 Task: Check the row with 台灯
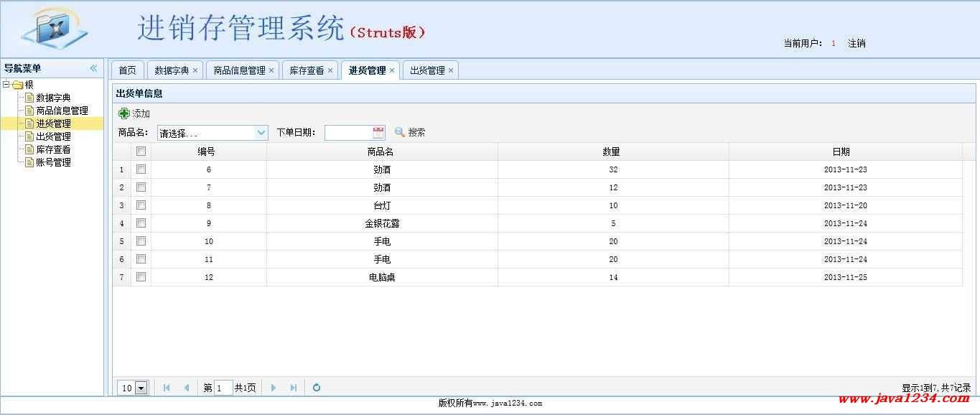tap(141, 205)
